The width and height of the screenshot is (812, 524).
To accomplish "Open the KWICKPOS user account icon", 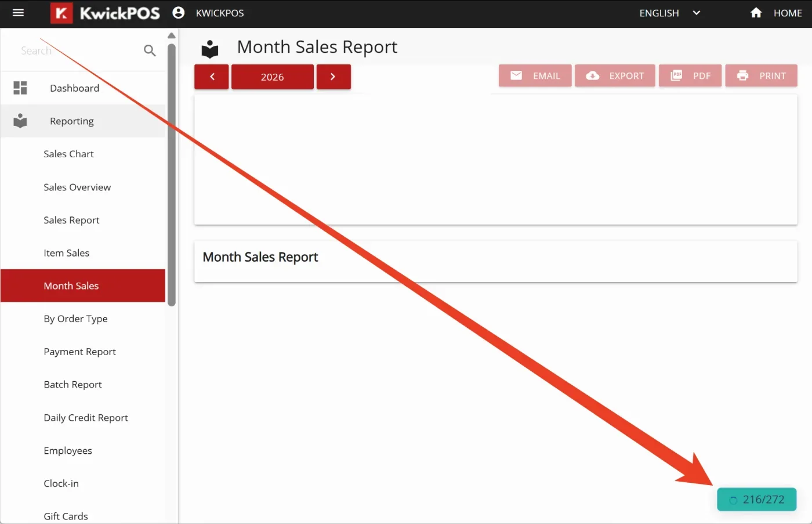I will (x=179, y=13).
